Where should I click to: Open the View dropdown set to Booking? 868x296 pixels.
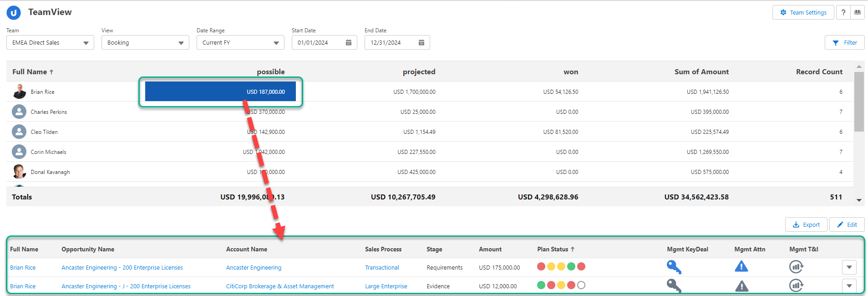(x=145, y=43)
